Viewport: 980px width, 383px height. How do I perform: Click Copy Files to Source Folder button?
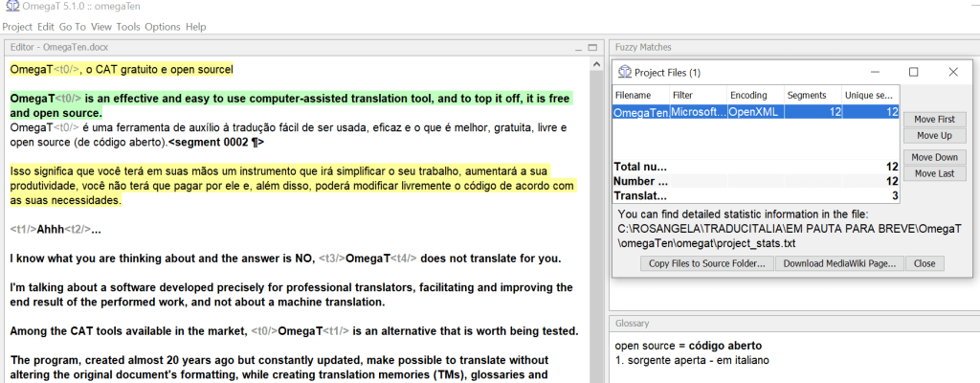click(707, 263)
